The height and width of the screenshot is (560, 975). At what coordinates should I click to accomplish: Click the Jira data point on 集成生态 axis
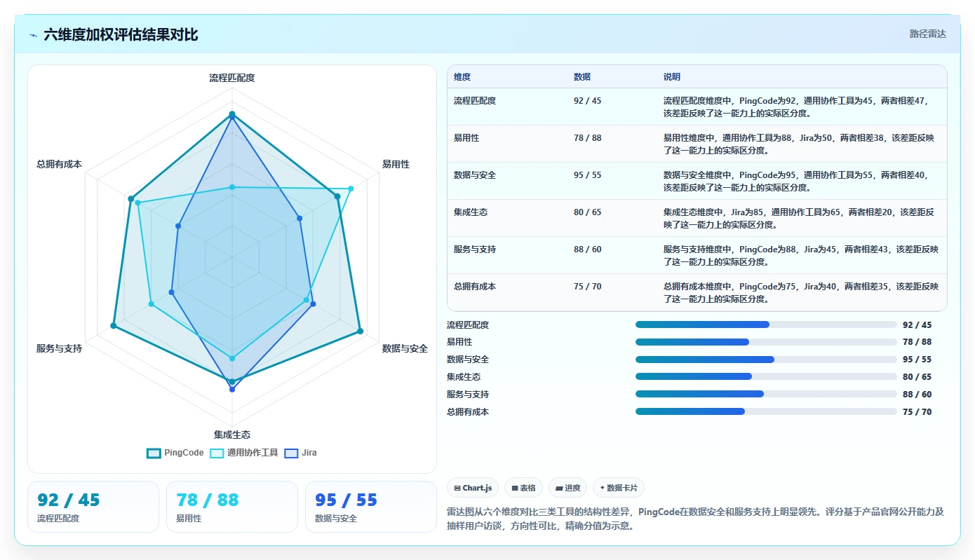pos(232,389)
